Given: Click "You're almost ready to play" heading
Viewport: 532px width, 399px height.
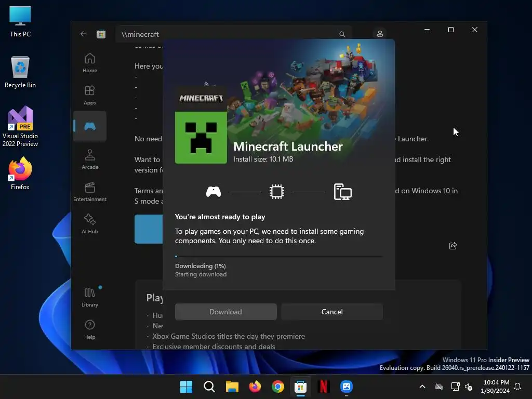Looking at the screenshot, I should click(220, 217).
